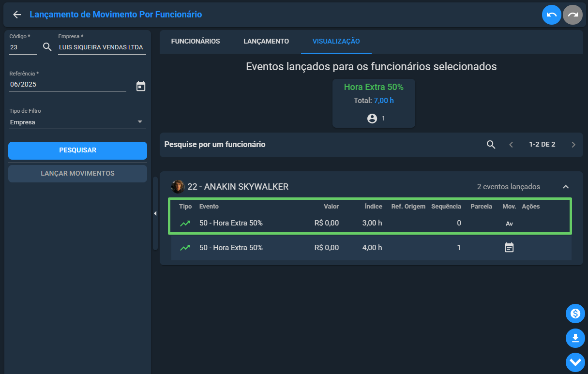This screenshot has width=588, height=374.
Task: Click the Av movement label
Action: [x=509, y=224]
